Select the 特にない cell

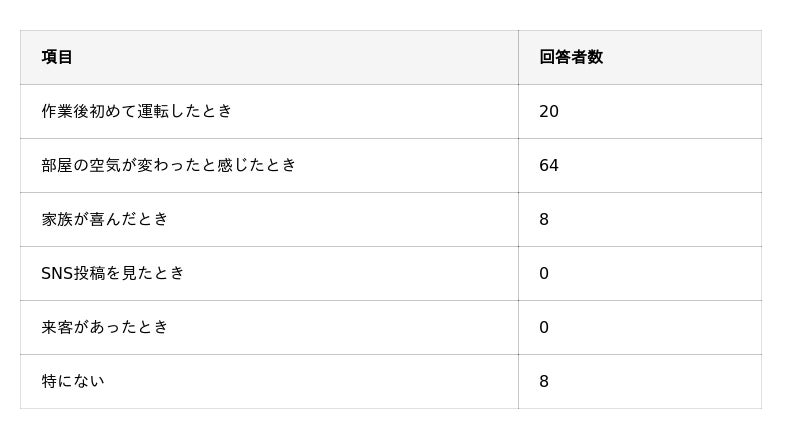point(73,381)
